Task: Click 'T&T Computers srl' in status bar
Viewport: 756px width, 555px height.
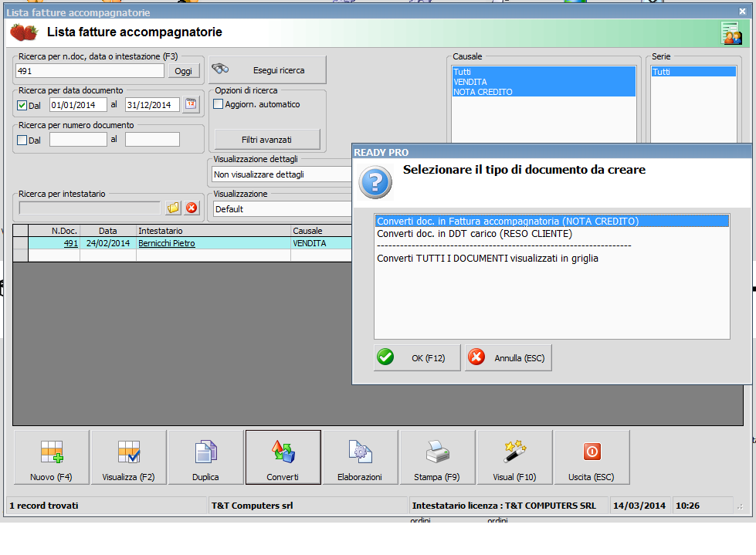Action: coord(253,506)
